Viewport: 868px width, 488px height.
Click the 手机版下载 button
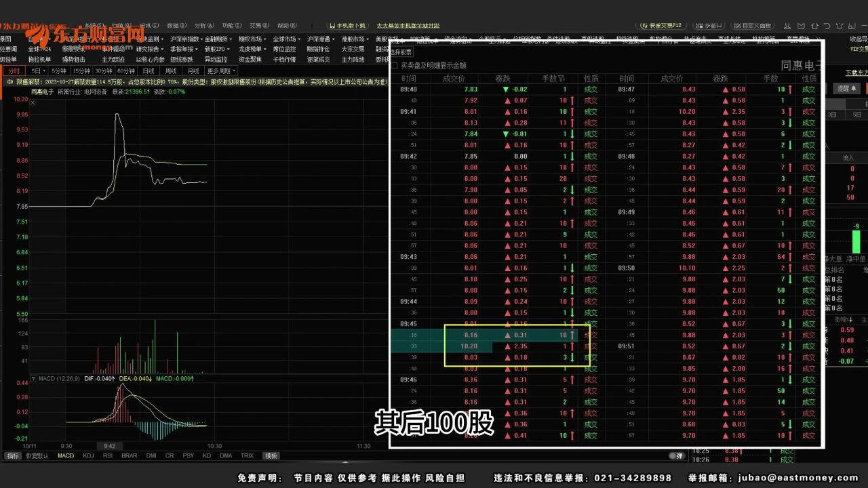point(347,26)
